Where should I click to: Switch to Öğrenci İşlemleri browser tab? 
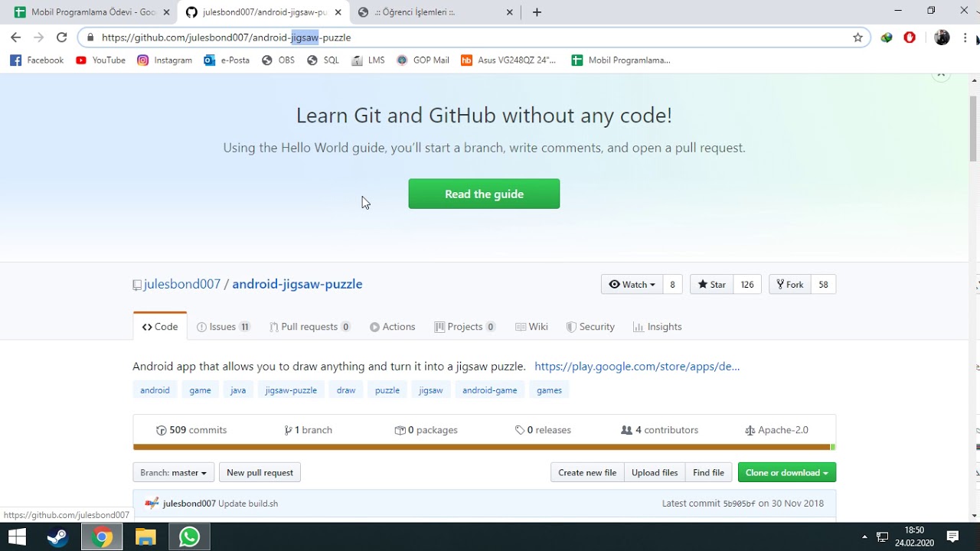tap(436, 12)
